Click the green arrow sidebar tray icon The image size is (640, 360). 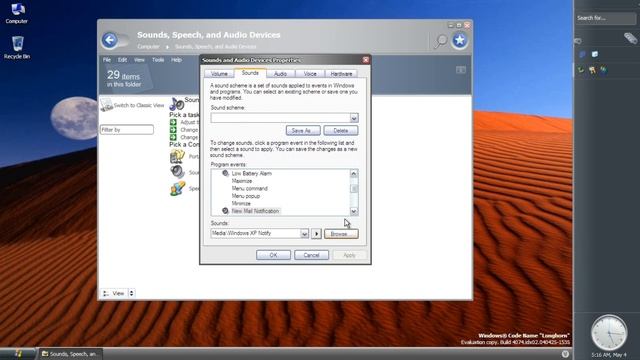tap(581, 70)
